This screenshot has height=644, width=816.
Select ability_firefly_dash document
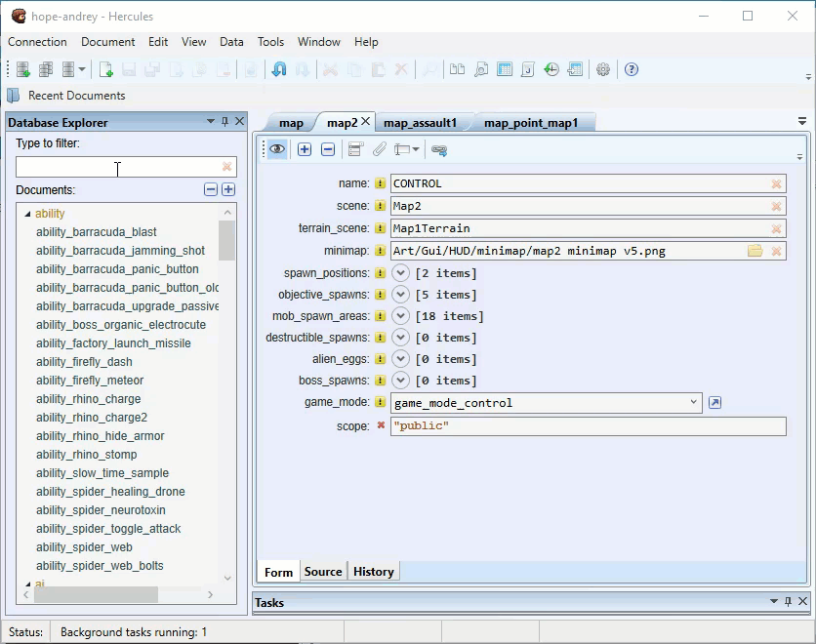pos(84,362)
